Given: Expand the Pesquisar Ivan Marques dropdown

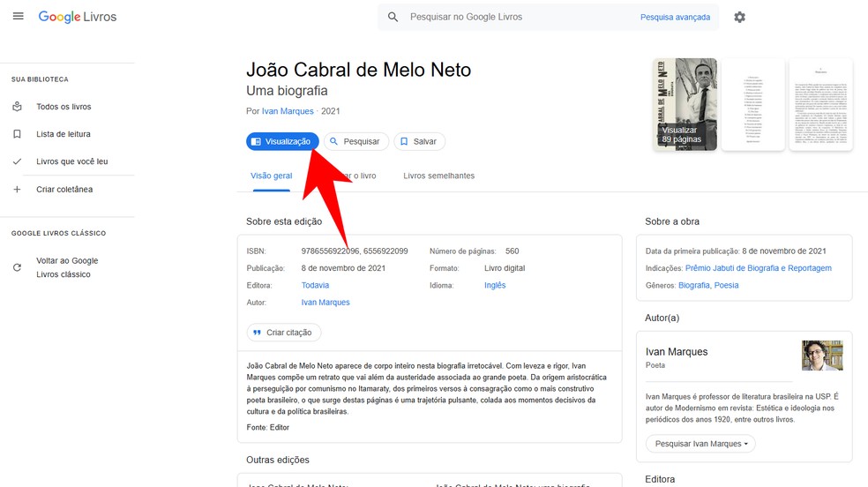Looking at the screenshot, I should 700,444.
